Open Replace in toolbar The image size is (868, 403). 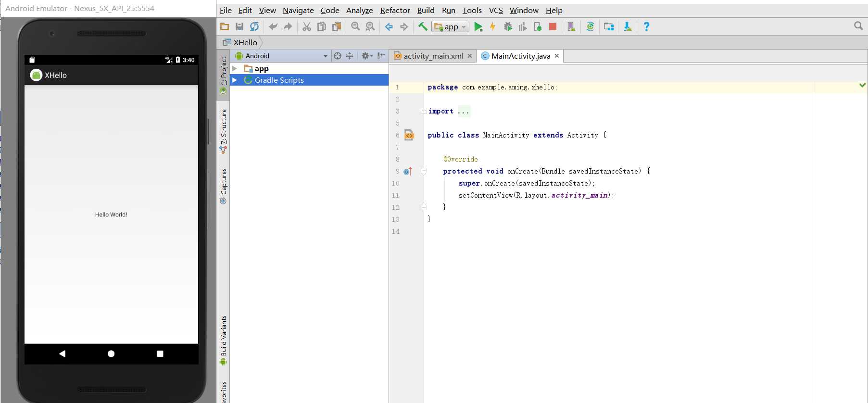370,26
